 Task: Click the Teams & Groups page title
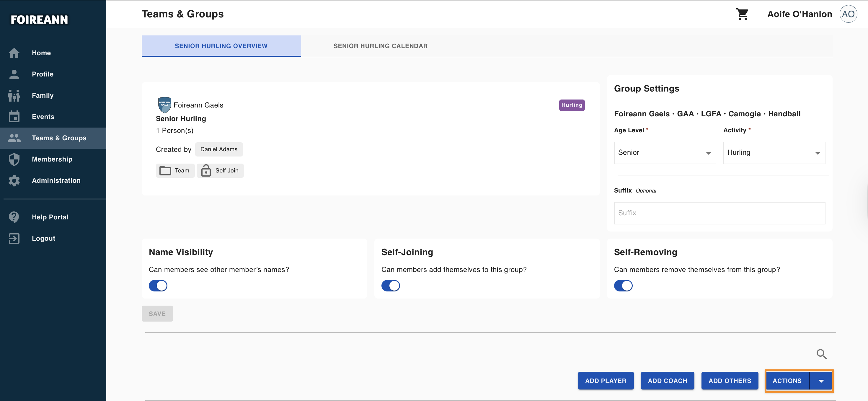coord(182,14)
